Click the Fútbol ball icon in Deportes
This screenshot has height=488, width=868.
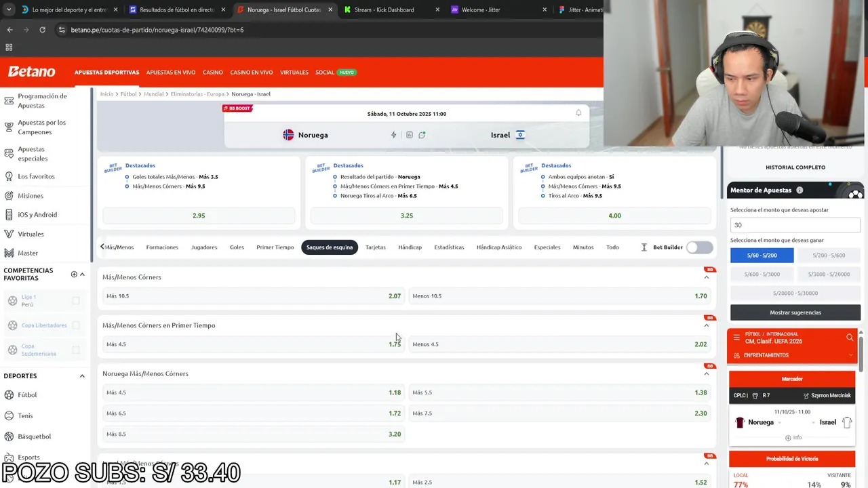(x=9, y=395)
